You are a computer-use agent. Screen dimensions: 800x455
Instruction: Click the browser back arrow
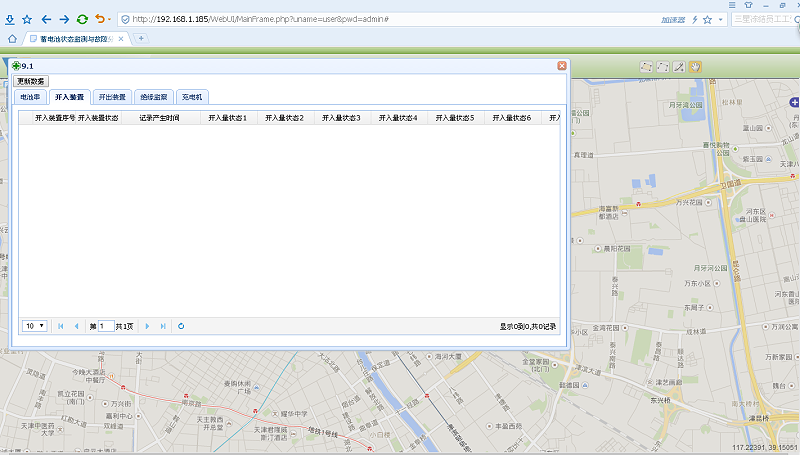click(x=46, y=19)
